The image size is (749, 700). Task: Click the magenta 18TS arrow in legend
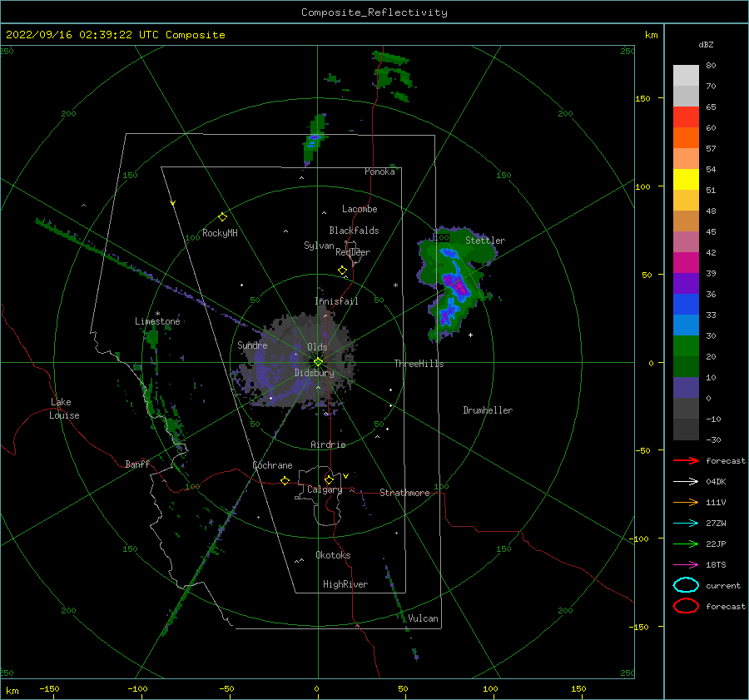(686, 565)
